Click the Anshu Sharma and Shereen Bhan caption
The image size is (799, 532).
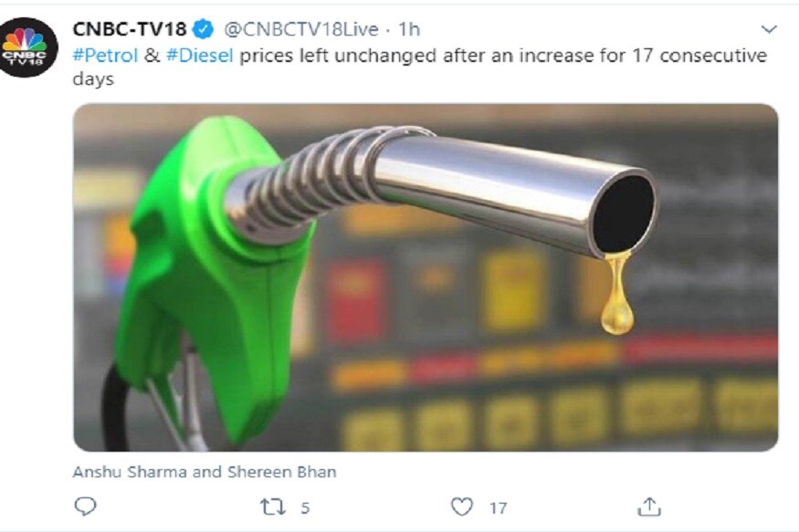(205, 472)
